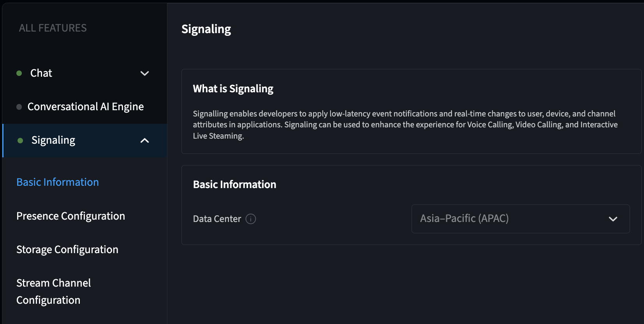Select the Signaling sidebar item
The width and height of the screenshot is (644, 324).
pos(53,141)
